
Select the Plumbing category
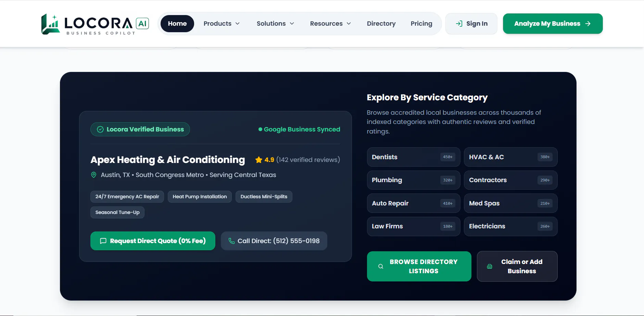click(x=414, y=180)
